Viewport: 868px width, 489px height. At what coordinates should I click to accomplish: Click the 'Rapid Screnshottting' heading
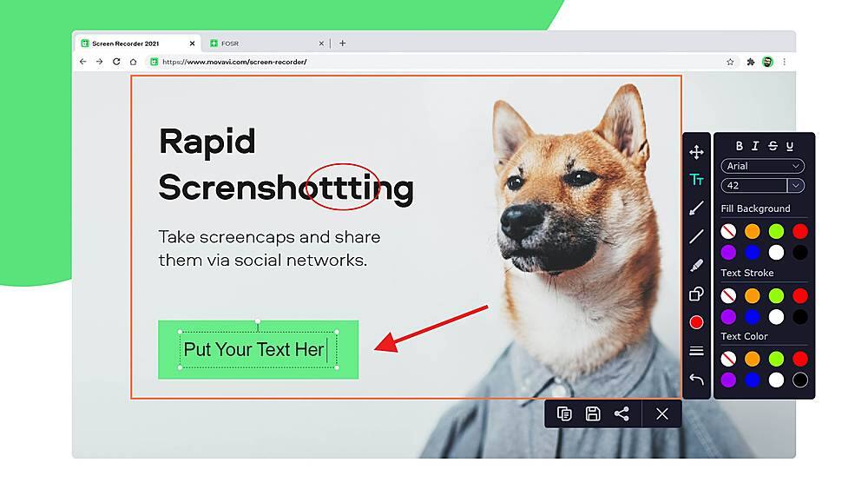tap(286, 166)
